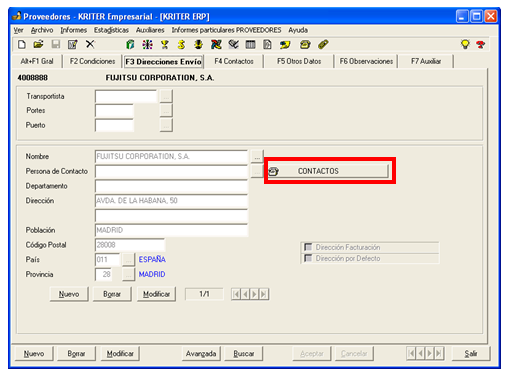Go to next supplier record beside Salir
The width and height of the screenshot is (517, 377).
pos(430,353)
